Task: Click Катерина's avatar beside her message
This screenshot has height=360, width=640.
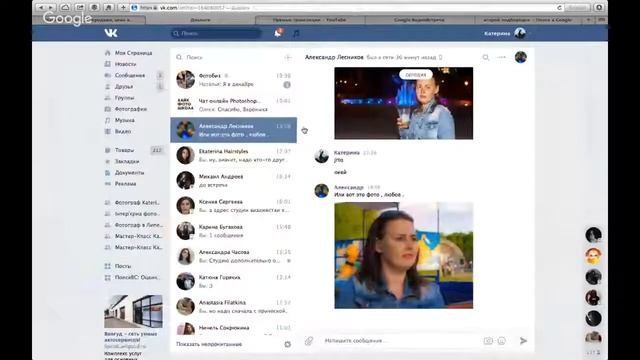Action: (322, 156)
